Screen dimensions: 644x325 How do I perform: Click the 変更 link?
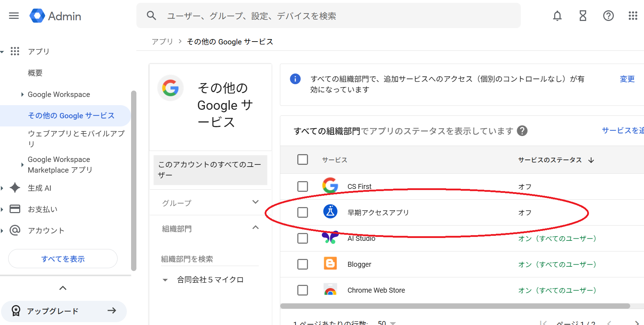pos(627,79)
